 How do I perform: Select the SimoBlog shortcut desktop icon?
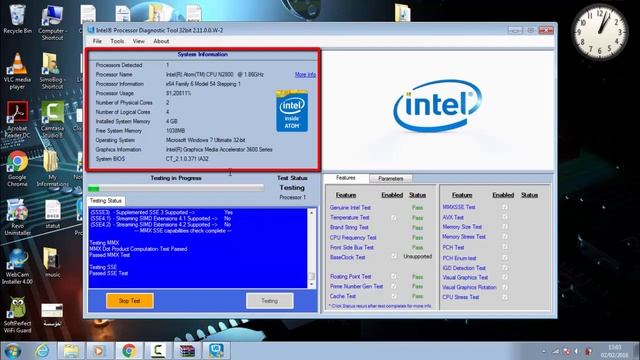[x=52, y=71]
